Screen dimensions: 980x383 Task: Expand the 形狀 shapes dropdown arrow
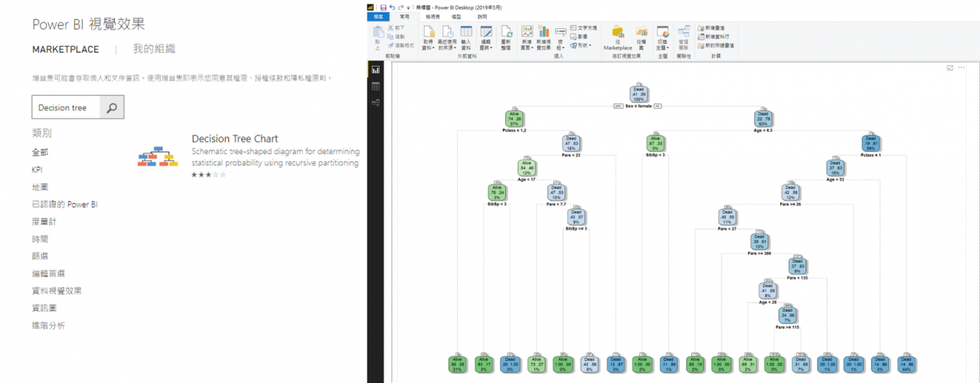[590, 45]
